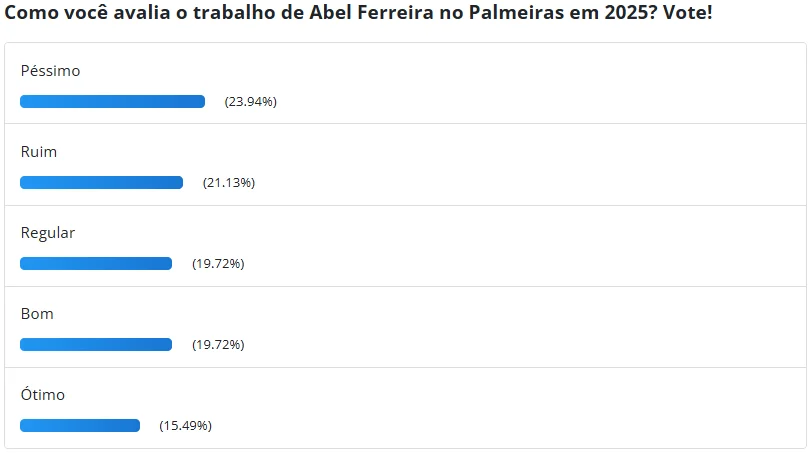Click empty space in the Bom row
Viewport: 811px width, 453px height.
(550, 328)
